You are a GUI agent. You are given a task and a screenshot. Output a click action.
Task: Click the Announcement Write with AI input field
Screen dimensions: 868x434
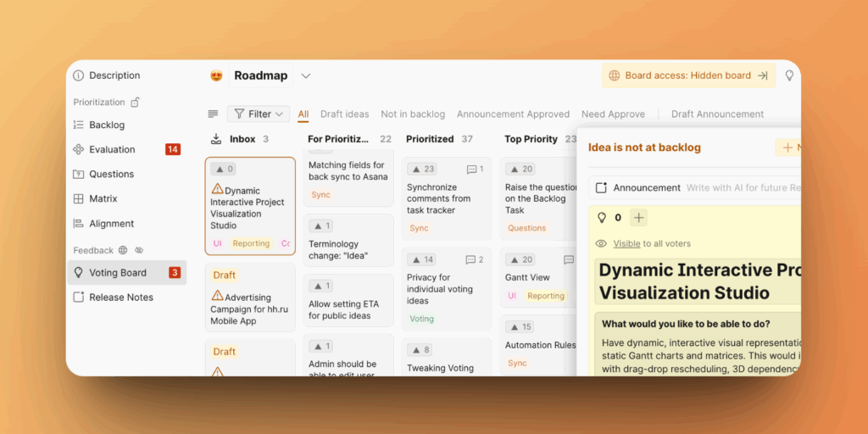coord(742,188)
